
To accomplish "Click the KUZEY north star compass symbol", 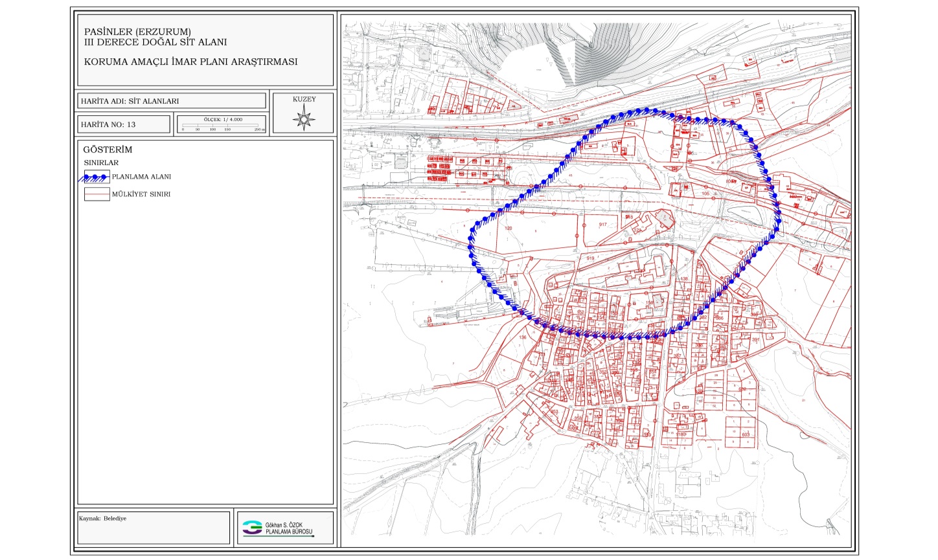I will pos(304,120).
